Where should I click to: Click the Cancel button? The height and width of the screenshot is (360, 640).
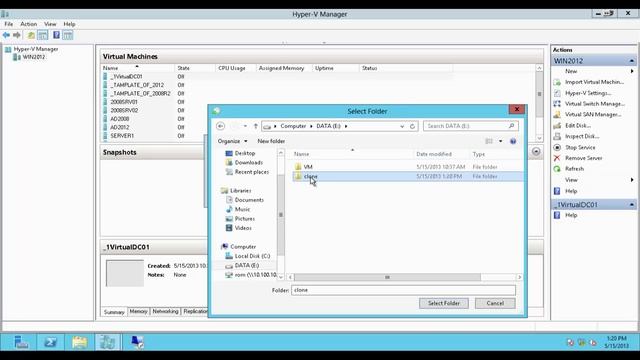tap(495, 303)
